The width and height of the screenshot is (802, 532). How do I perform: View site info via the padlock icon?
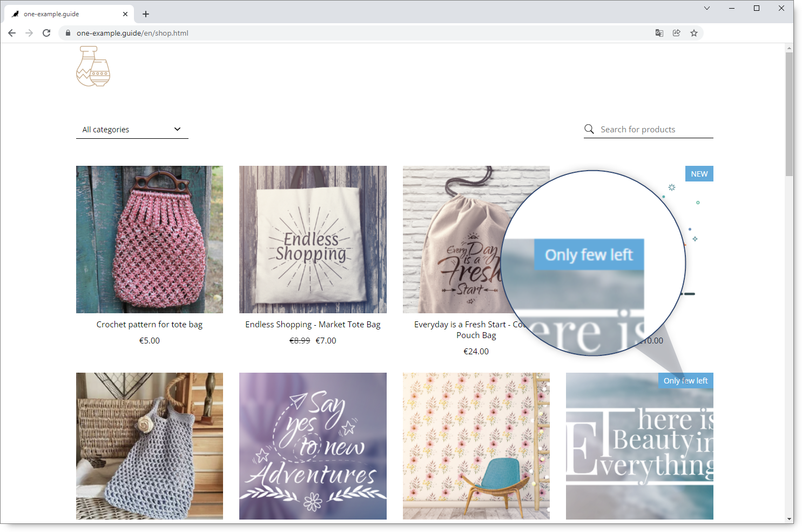tap(68, 33)
